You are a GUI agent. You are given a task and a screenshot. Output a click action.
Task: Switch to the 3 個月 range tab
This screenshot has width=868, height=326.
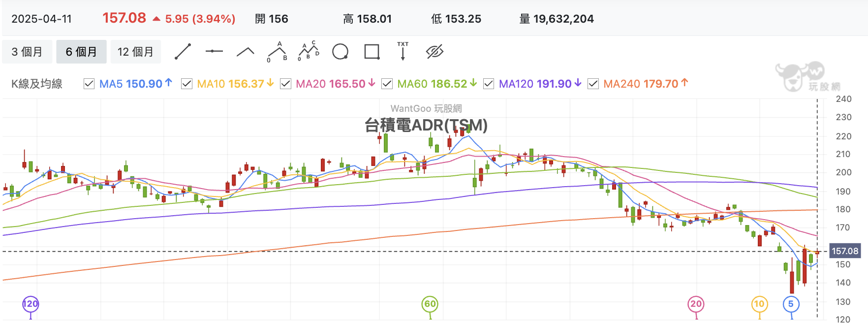[x=27, y=52]
